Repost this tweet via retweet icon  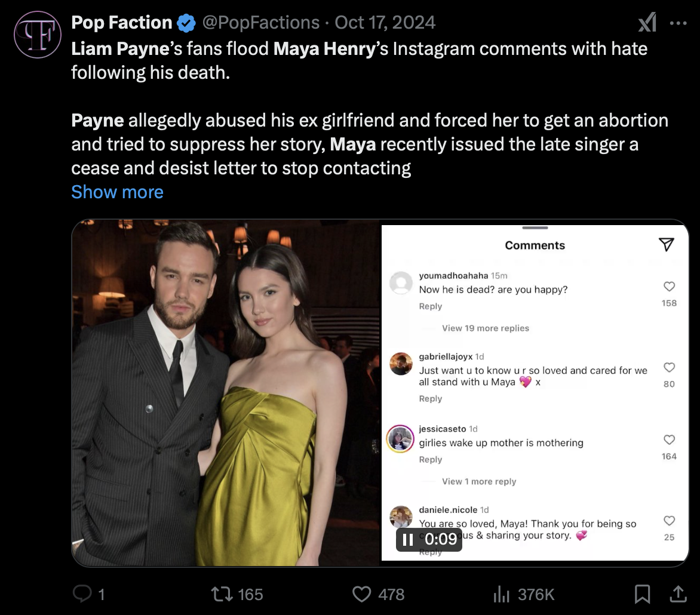point(223,594)
